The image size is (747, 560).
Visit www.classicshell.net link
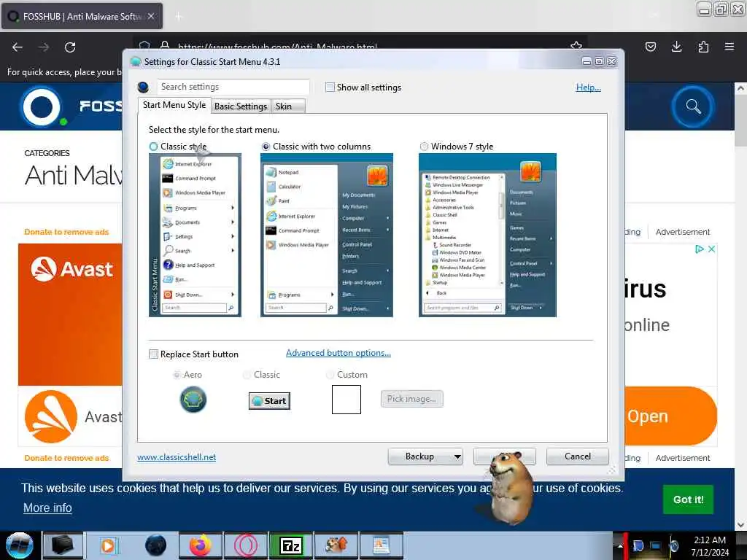click(177, 457)
